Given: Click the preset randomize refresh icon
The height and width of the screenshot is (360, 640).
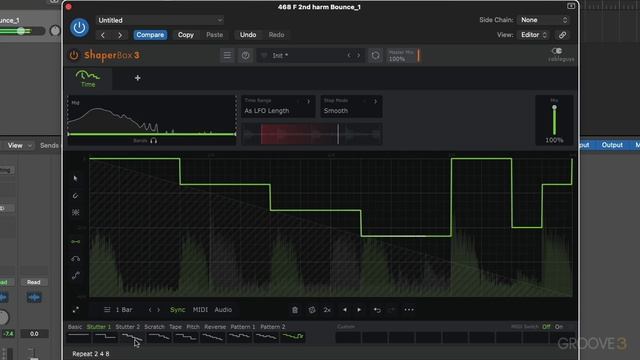Looking at the screenshot, I should pyautogui.click(x=375, y=55).
